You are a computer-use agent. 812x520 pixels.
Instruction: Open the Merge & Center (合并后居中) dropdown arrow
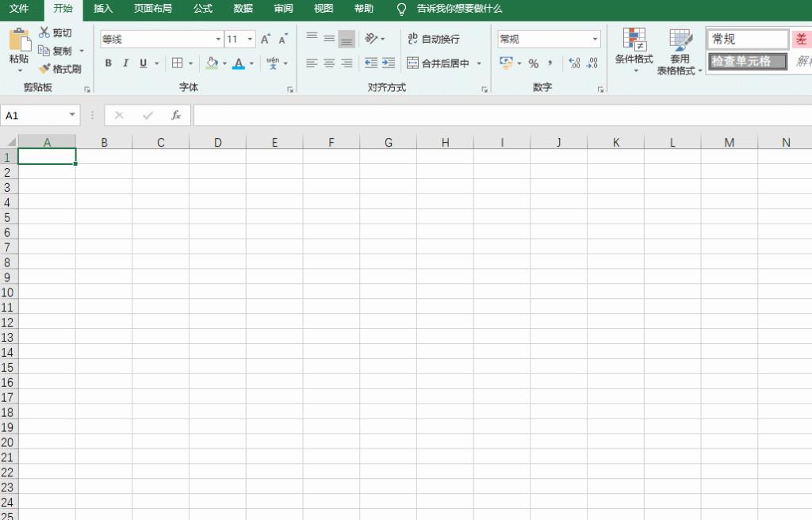coord(479,63)
